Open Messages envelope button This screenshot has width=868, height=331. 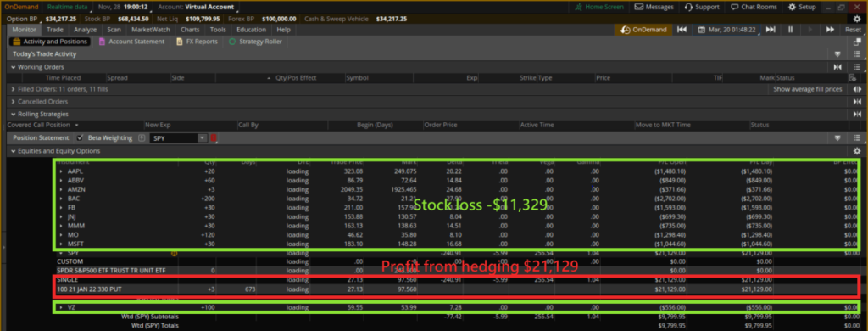(x=654, y=7)
